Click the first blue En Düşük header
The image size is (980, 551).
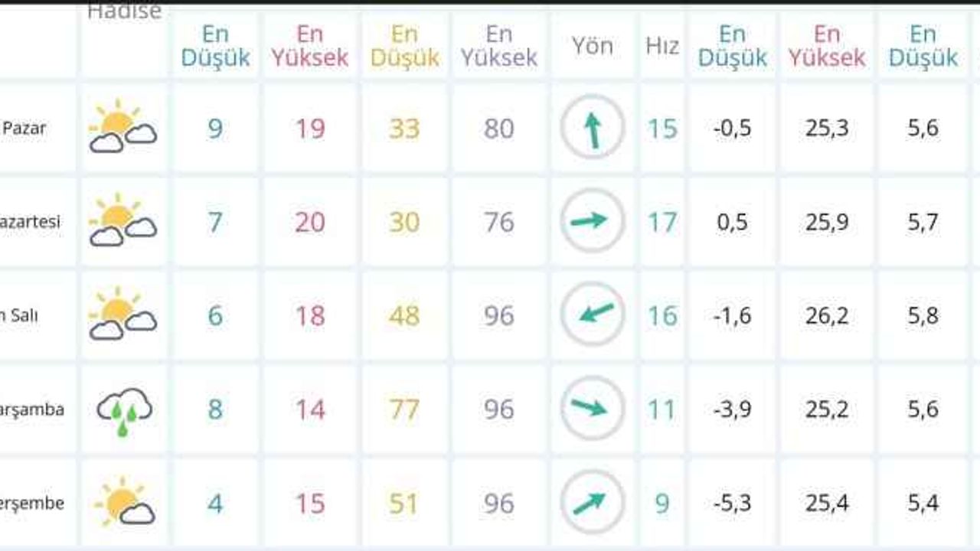(x=216, y=46)
